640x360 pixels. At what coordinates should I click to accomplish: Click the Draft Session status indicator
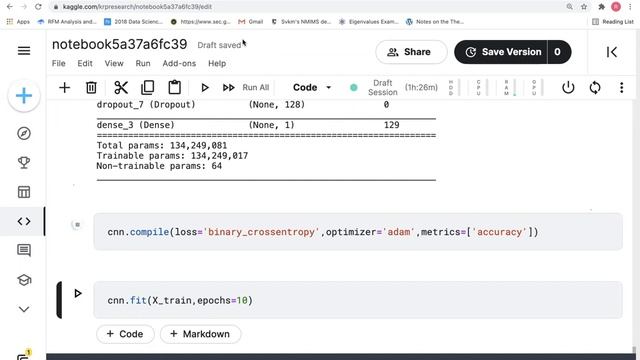[382, 87]
